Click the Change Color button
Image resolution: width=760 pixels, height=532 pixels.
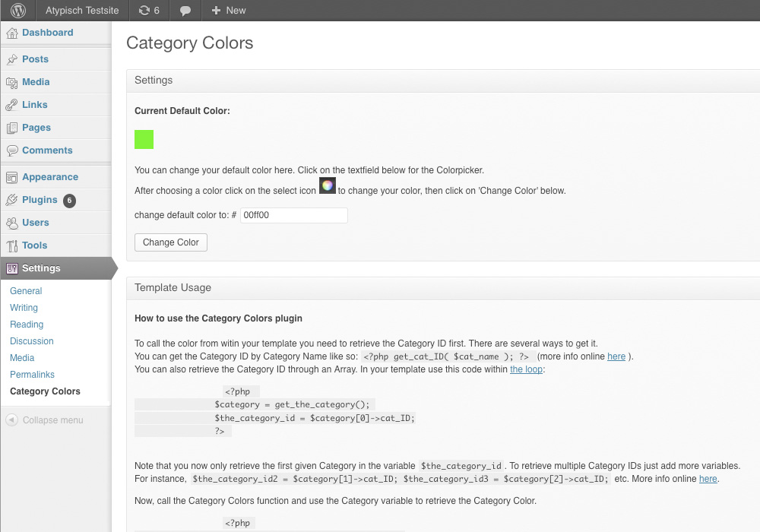tap(170, 242)
